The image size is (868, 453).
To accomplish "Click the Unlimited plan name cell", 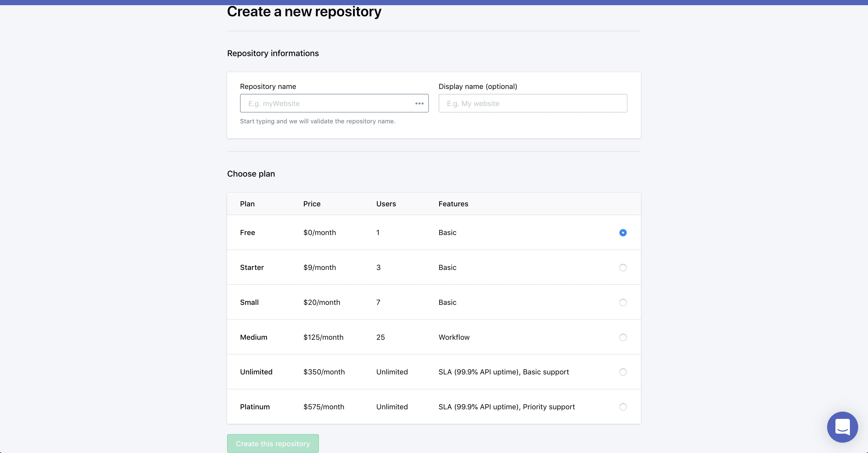I will coord(256,372).
